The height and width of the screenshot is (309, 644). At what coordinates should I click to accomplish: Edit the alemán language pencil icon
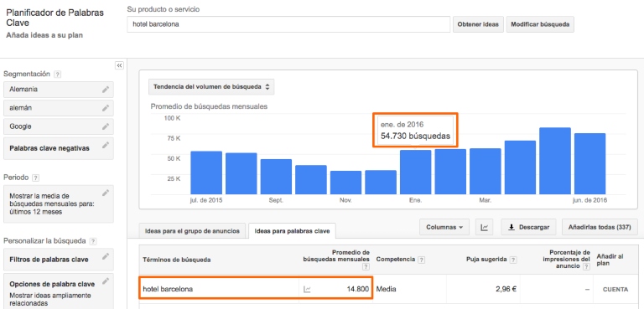click(x=106, y=108)
